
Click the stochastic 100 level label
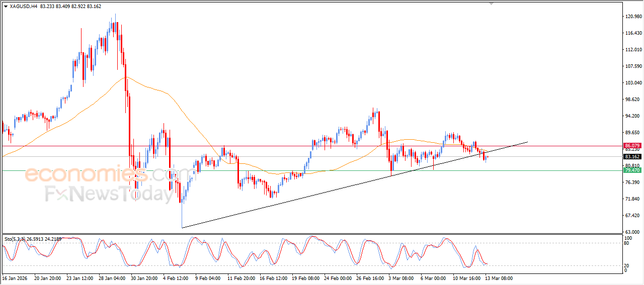(628, 237)
